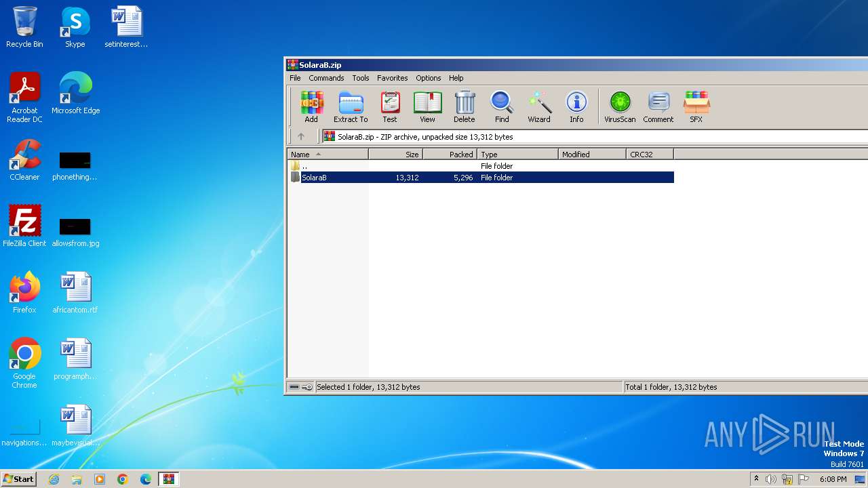Launch the Wizard wand tool
Viewport: 868px width, 488px height.
[x=539, y=107]
